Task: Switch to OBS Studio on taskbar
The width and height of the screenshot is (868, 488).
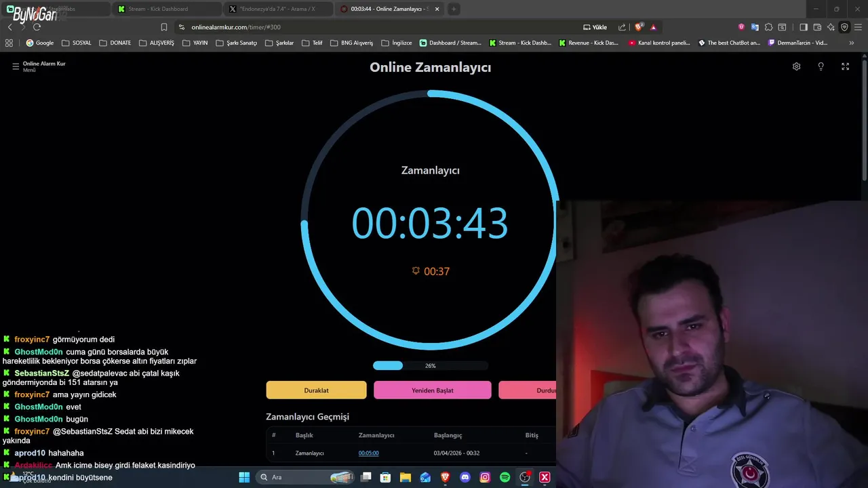Action: coord(525,477)
